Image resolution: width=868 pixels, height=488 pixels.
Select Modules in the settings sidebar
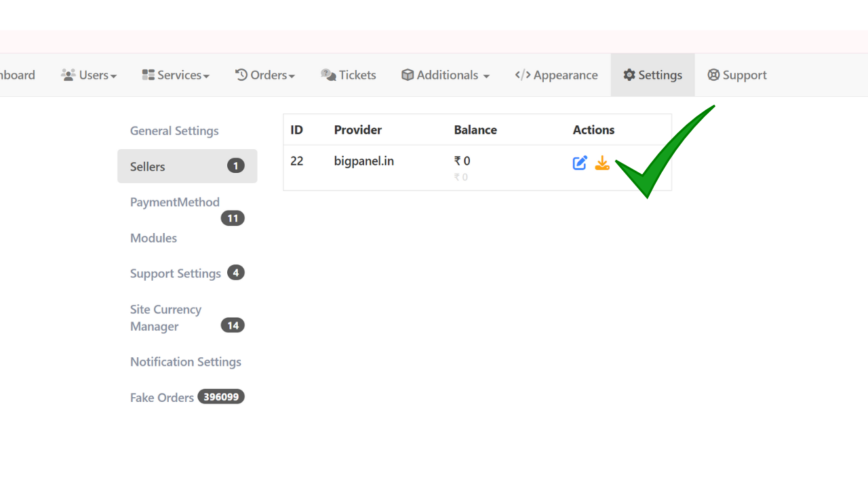(x=153, y=238)
